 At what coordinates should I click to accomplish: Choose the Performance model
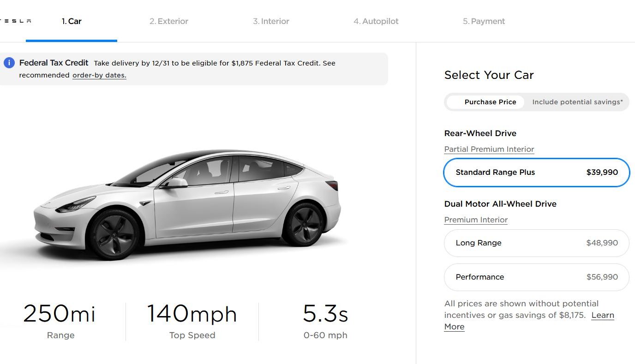(537, 277)
